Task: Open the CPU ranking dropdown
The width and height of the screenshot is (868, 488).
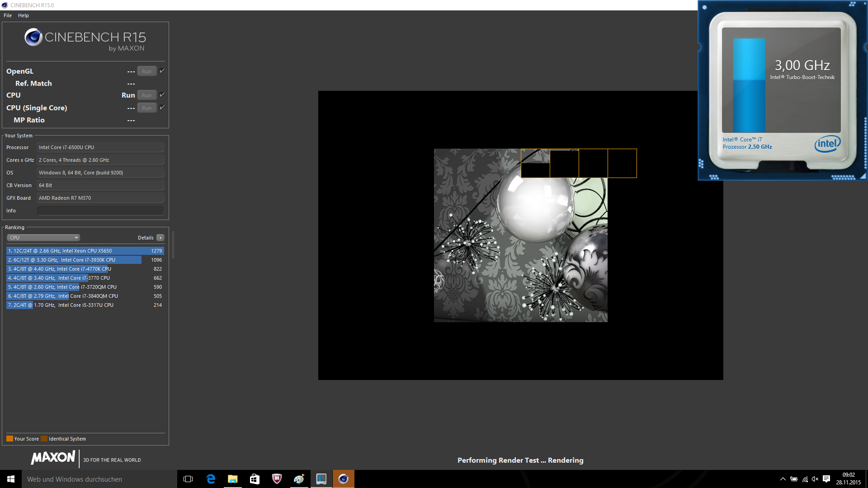Action: (x=43, y=238)
